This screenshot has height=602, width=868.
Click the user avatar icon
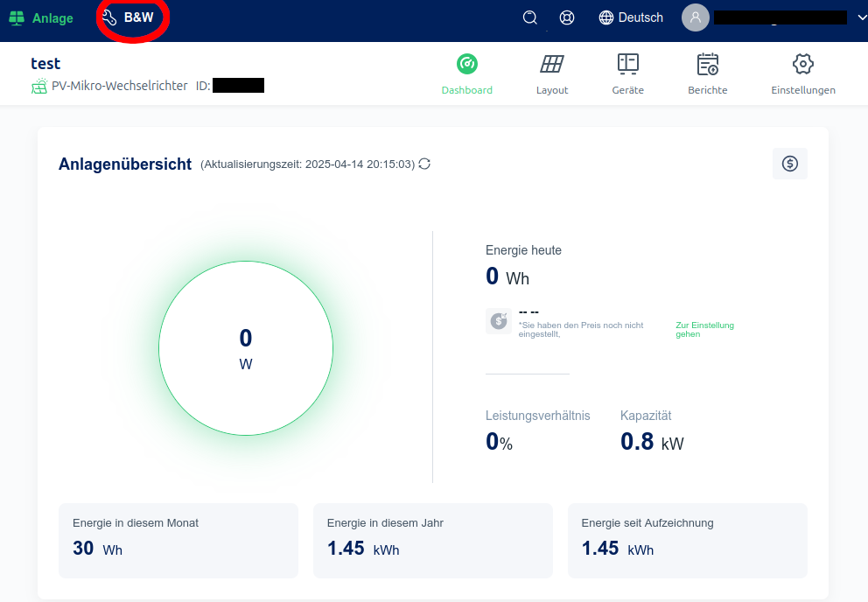coord(695,17)
